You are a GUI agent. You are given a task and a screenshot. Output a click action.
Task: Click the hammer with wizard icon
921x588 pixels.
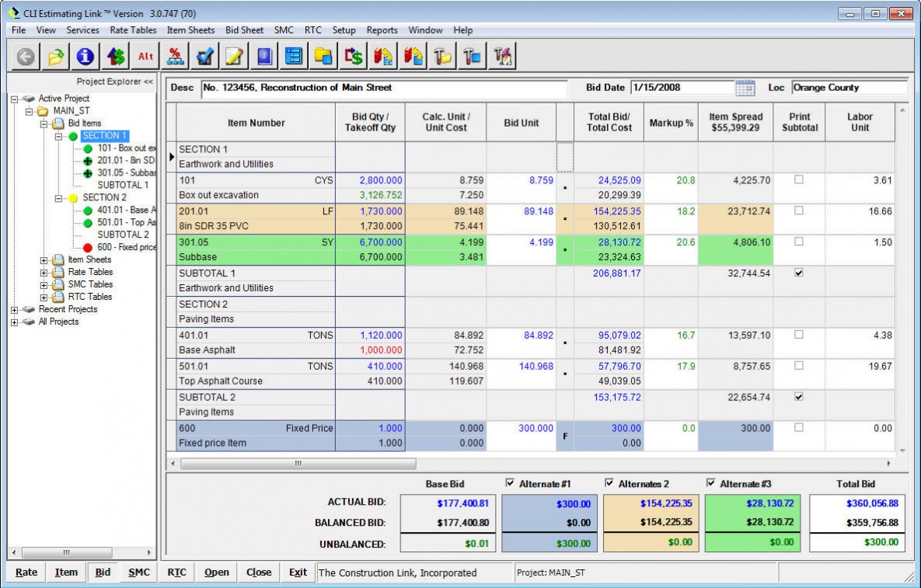click(x=502, y=57)
